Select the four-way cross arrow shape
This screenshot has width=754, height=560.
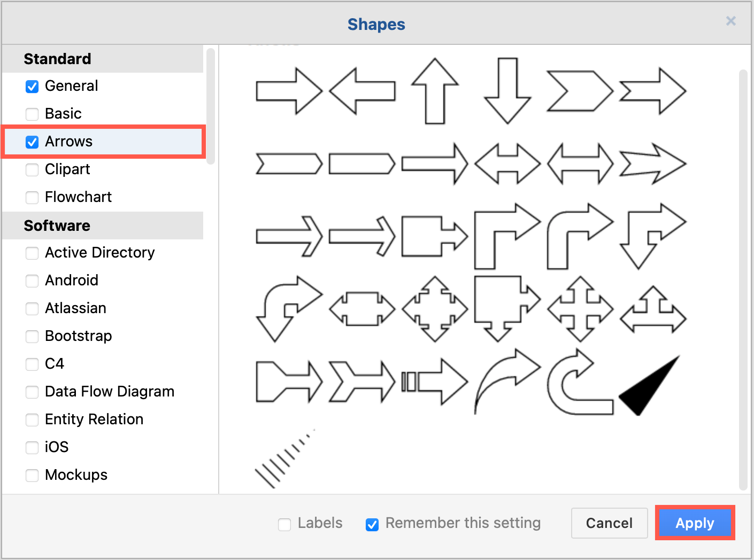coord(580,309)
